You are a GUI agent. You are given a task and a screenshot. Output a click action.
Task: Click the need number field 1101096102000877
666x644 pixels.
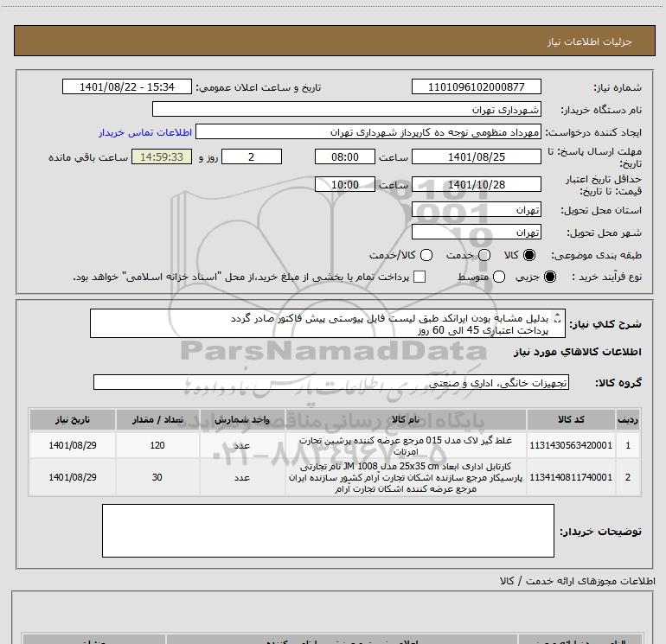tap(476, 86)
